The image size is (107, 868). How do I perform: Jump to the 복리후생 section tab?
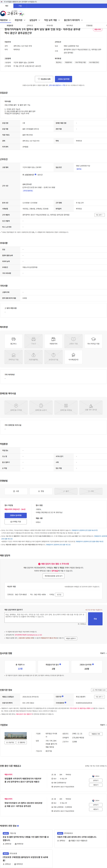click(x=69, y=26)
